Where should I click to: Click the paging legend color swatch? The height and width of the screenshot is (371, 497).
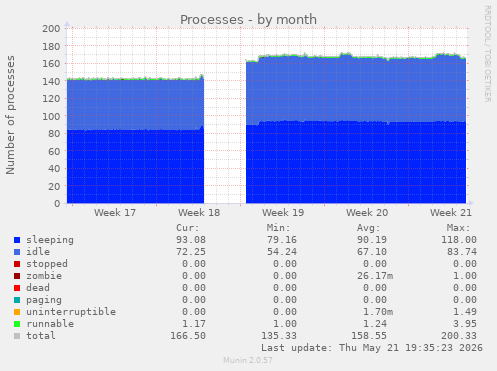[17, 300]
